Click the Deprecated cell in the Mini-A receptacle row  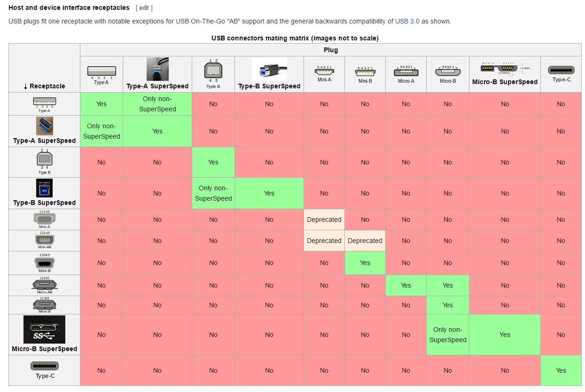tap(324, 220)
